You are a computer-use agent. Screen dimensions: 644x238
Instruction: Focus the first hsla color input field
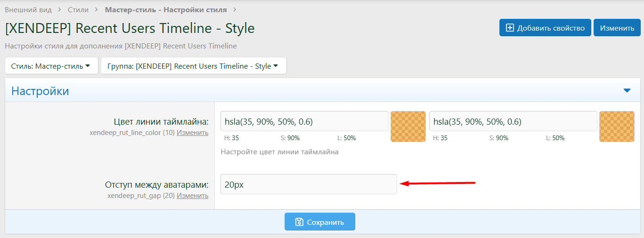coord(304,121)
